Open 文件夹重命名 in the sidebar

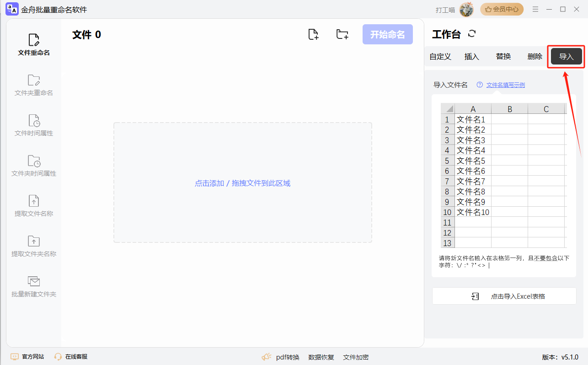(x=34, y=85)
